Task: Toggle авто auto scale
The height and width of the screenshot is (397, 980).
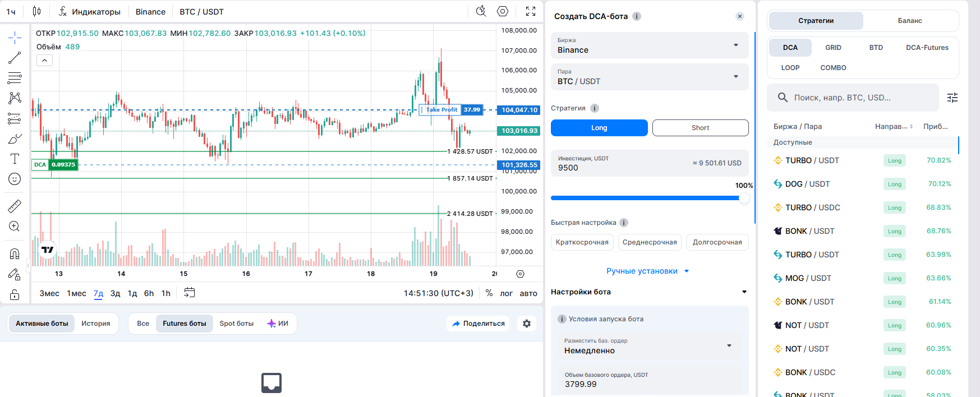Action: point(528,293)
